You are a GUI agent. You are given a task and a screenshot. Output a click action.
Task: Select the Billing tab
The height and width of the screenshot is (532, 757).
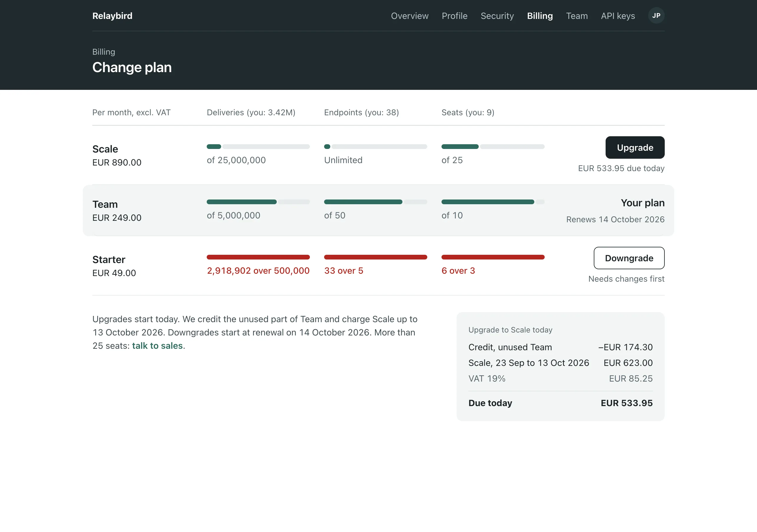tap(540, 16)
